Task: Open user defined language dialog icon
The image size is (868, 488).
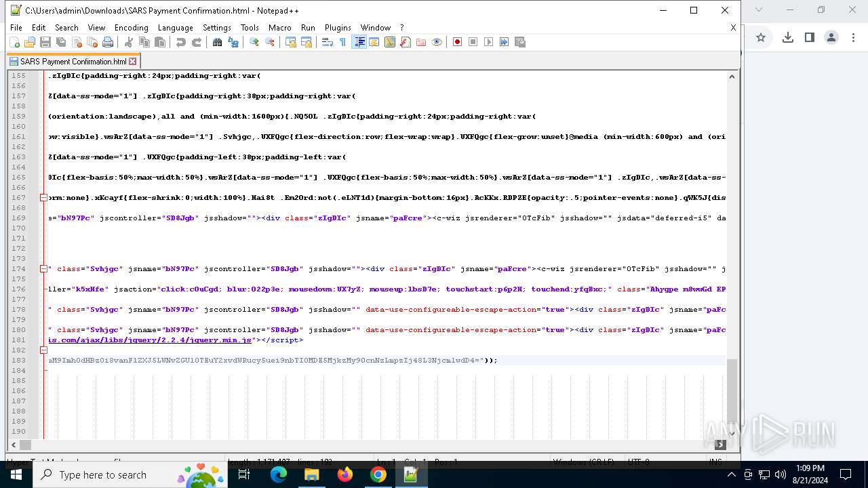Action: coord(374,42)
